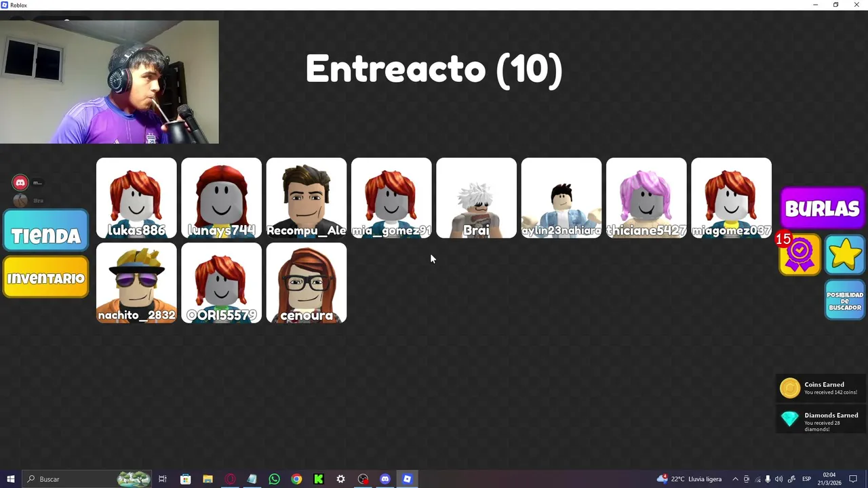Select player card Recompu_Ale
868x488 pixels.
307,198
